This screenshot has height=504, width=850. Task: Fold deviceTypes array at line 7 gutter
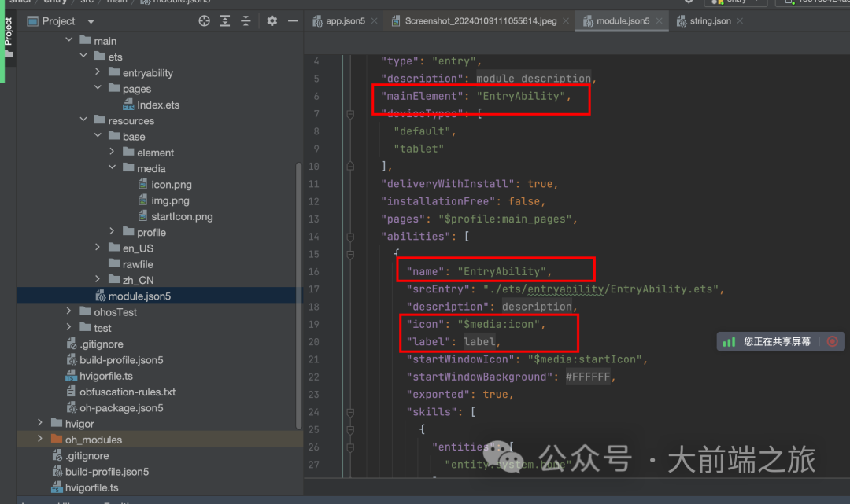(x=350, y=114)
